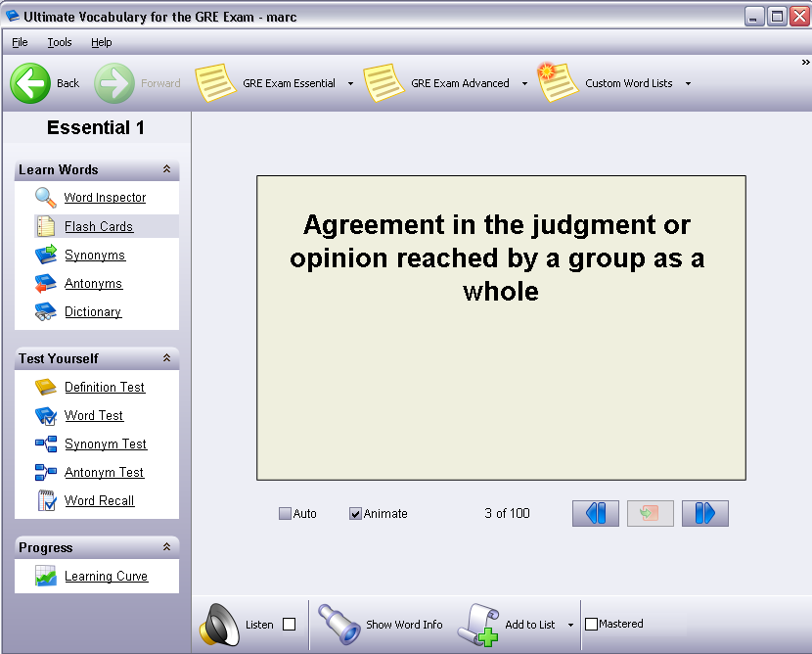Open the Word Inspector link
The width and height of the screenshot is (812, 654).
pyautogui.click(x=105, y=198)
